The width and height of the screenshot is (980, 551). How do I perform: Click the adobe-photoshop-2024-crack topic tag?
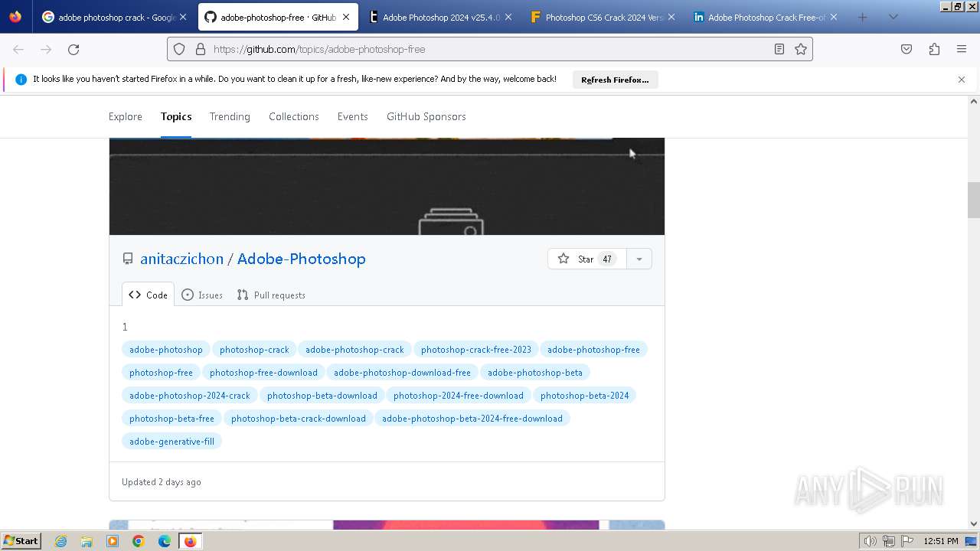(190, 396)
